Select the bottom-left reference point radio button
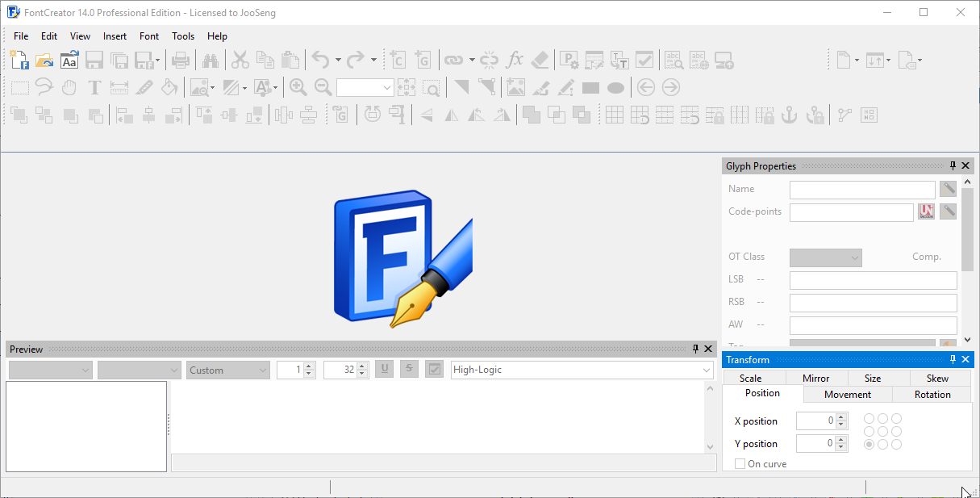 869,445
